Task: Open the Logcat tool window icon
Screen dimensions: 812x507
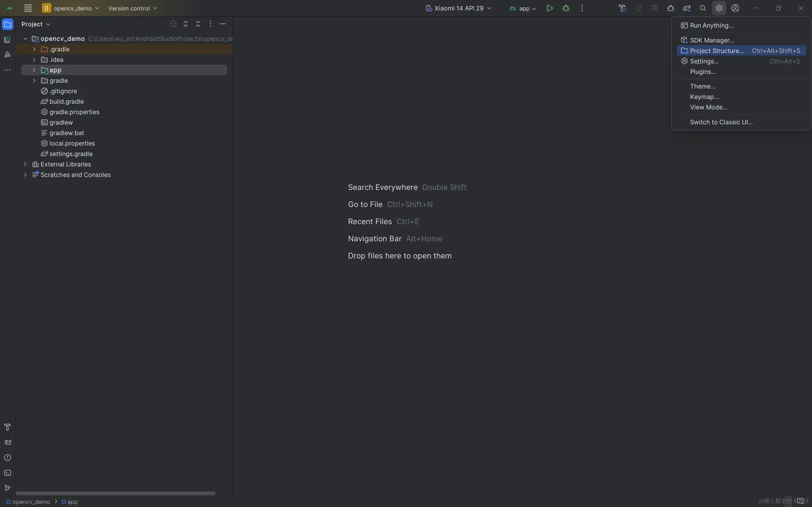Action: click(7, 442)
